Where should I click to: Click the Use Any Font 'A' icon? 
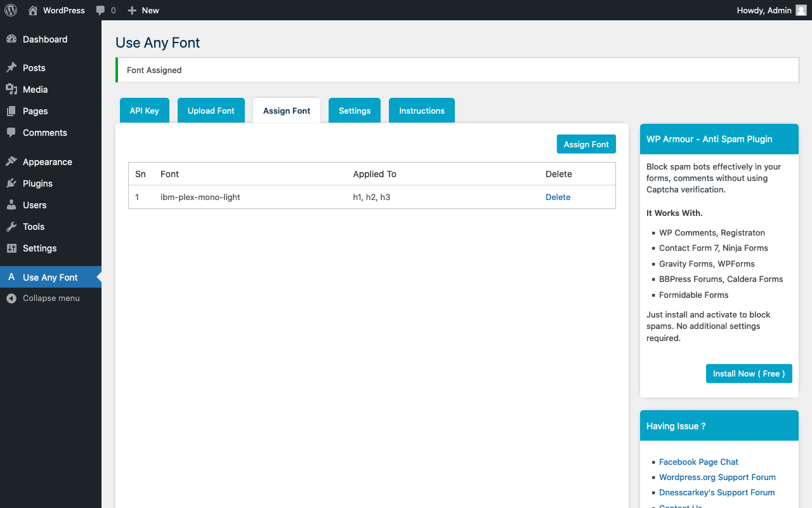(11, 277)
